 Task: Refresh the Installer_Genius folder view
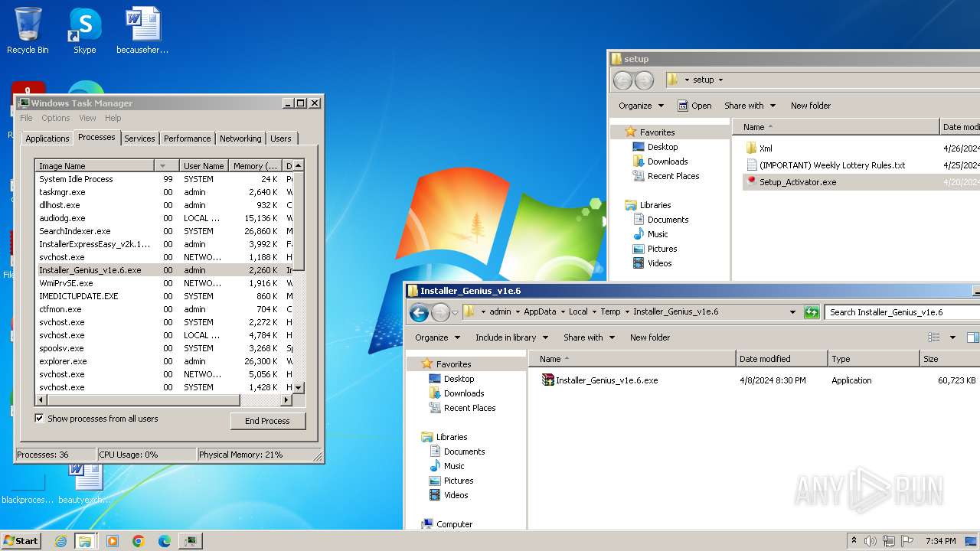tap(812, 312)
